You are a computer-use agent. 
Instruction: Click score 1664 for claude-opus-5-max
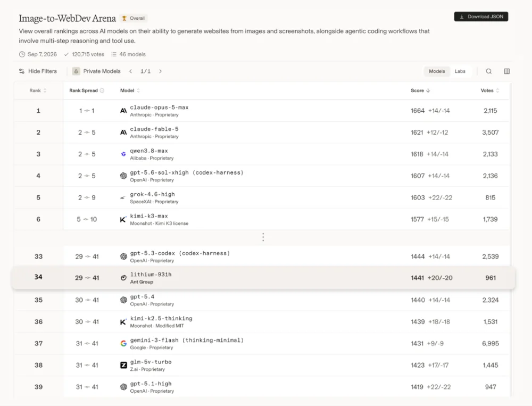coord(417,111)
